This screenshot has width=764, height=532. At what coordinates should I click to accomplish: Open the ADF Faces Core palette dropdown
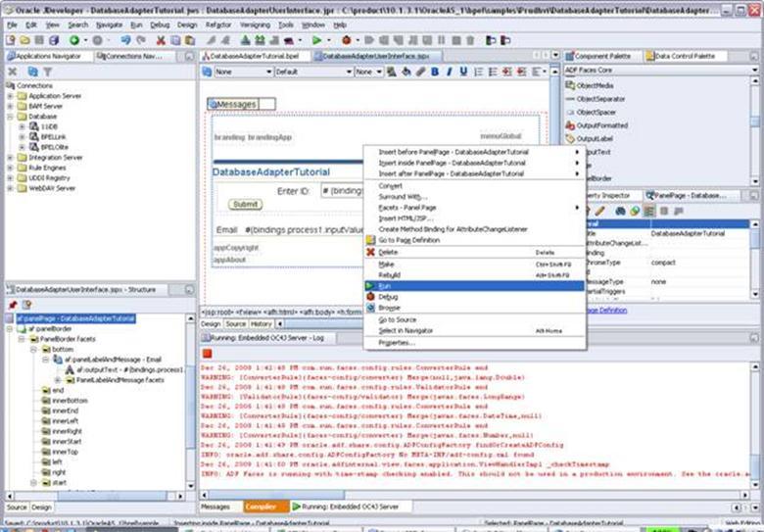coord(661,71)
